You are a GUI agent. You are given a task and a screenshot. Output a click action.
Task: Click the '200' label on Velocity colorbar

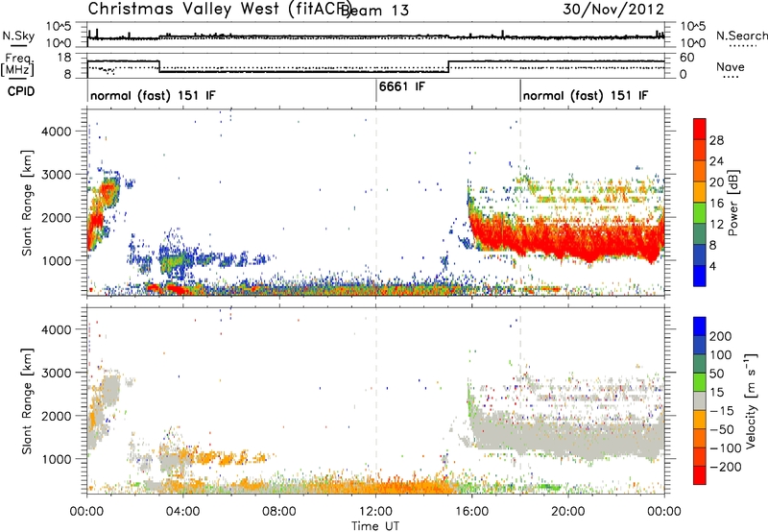[x=721, y=336]
